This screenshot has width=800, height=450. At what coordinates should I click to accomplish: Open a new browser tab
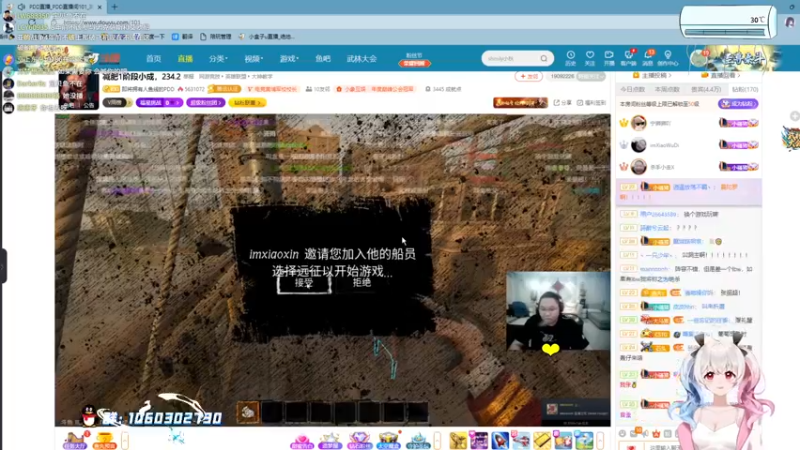point(115,7)
